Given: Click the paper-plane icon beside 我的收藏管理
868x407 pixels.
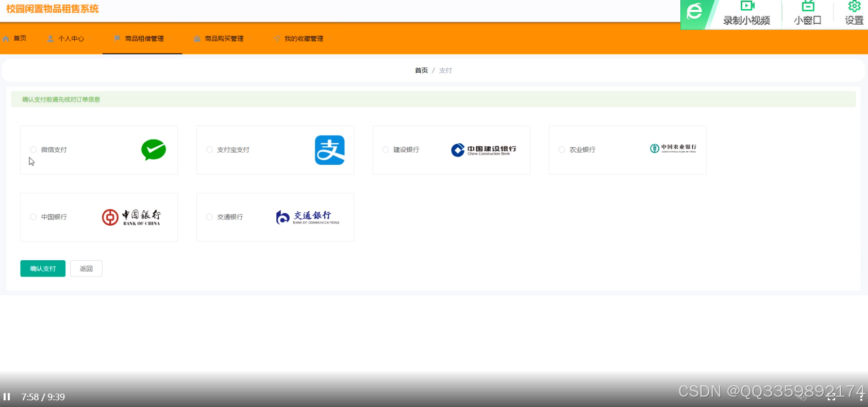Looking at the screenshot, I should coord(277,39).
